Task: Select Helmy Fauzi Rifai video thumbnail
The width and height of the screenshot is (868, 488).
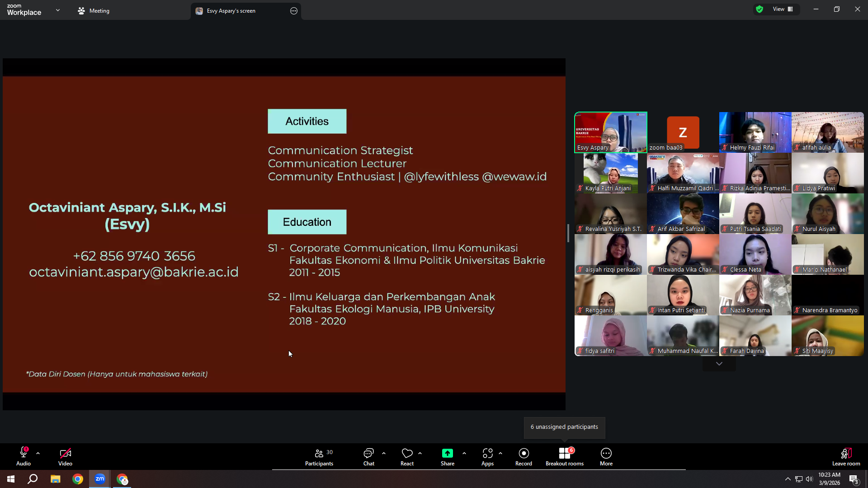Action: coord(755,132)
